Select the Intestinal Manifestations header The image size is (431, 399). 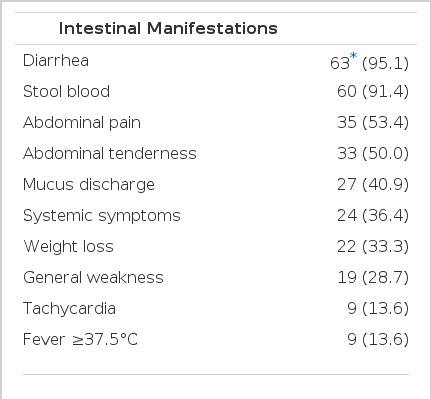168,28
